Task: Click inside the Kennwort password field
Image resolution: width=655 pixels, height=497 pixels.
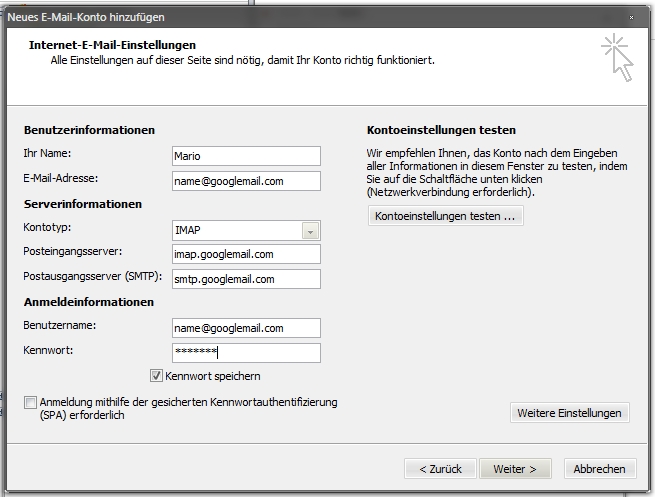Action: (x=246, y=353)
